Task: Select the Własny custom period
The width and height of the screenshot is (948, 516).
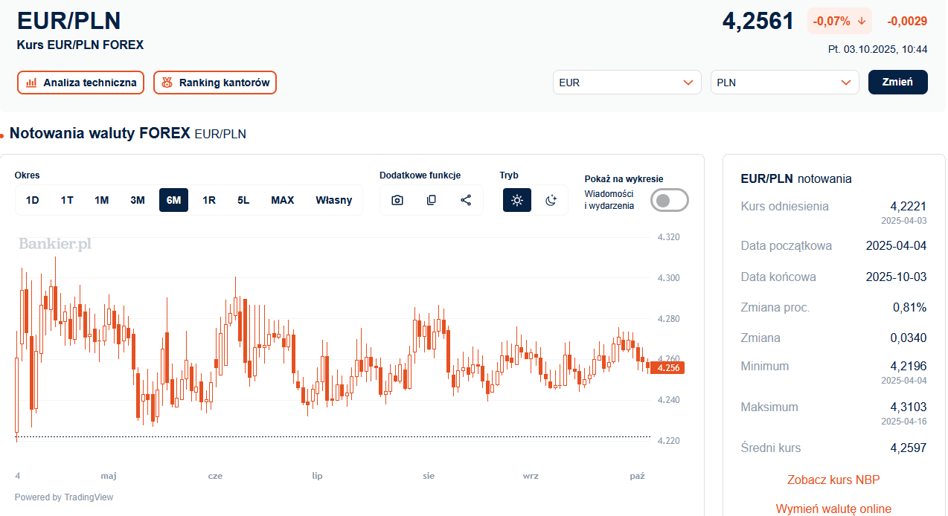Action: pyautogui.click(x=334, y=200)
